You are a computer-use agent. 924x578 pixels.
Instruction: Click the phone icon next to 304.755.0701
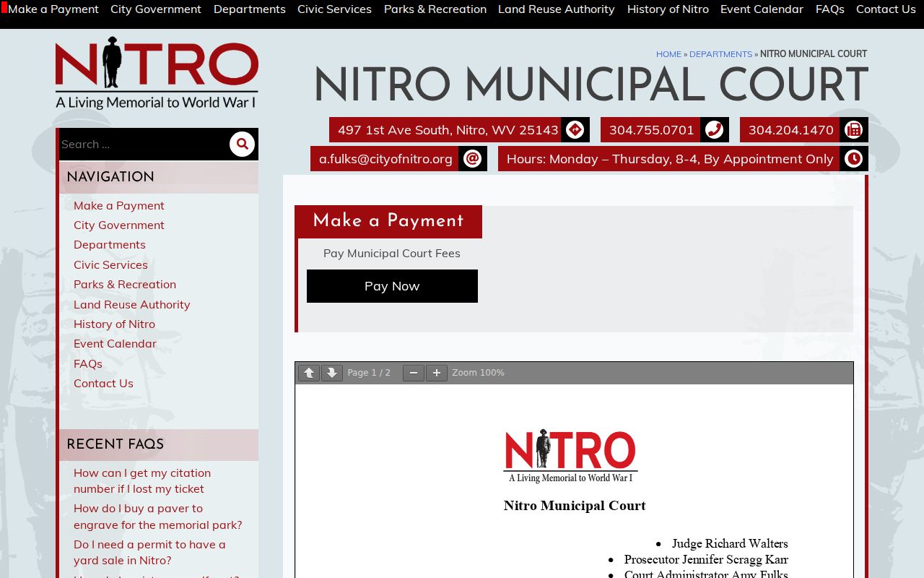tap(714, 130)
